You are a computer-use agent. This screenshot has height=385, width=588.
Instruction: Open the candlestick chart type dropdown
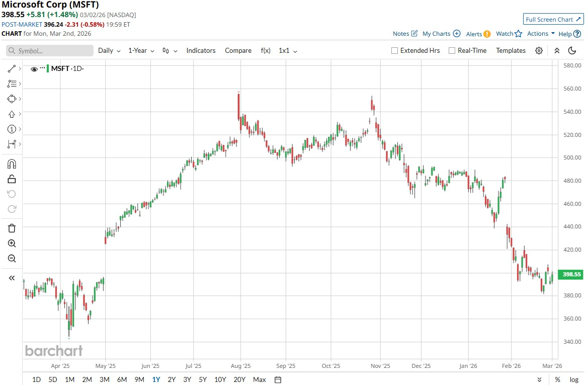coord(170,51)
